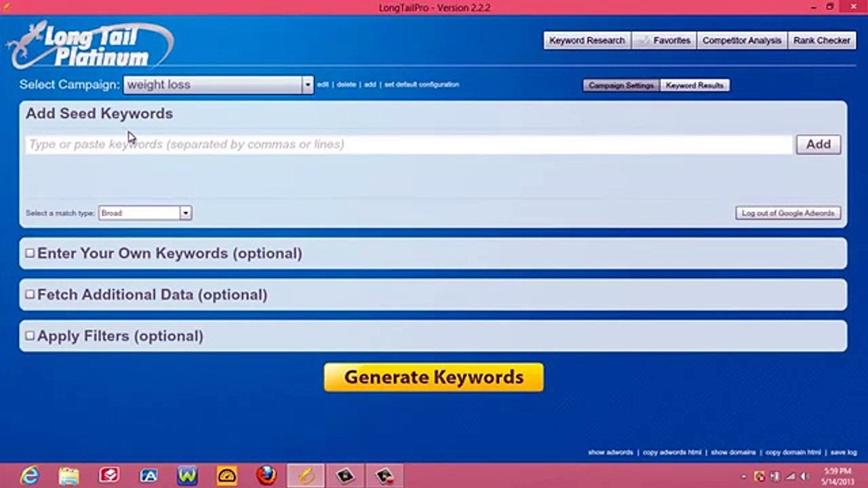
Task: Click Log out of Google Adwords
Action: tap(788, 213)
